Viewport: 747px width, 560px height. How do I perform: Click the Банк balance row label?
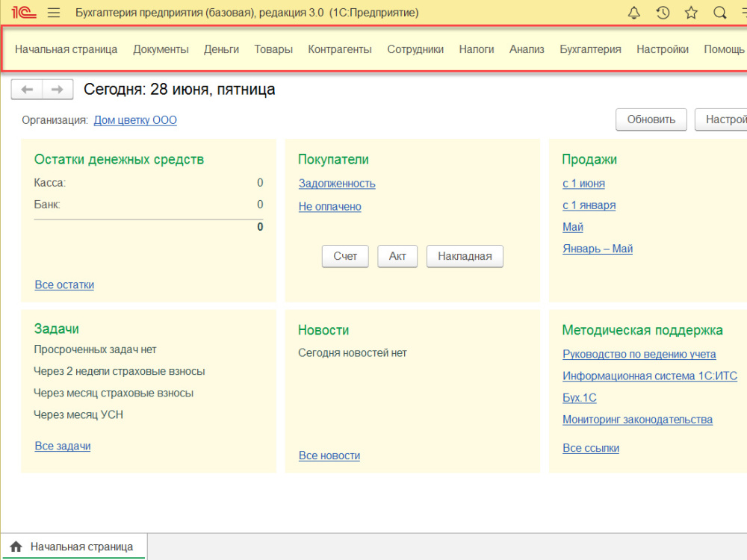[47, 205]
